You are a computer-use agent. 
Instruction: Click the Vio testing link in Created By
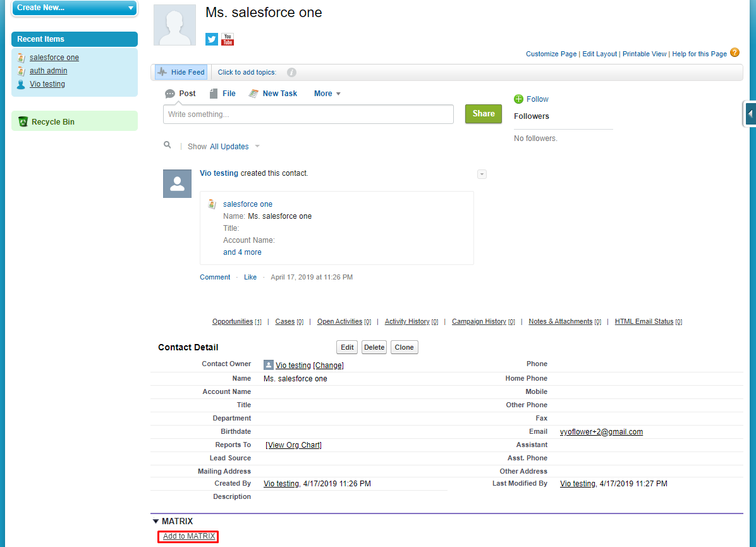click(x=281, y=484)
